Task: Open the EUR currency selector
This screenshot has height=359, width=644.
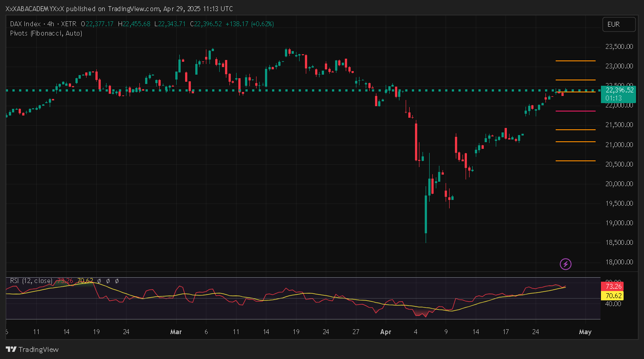Action: coord(619,24)
